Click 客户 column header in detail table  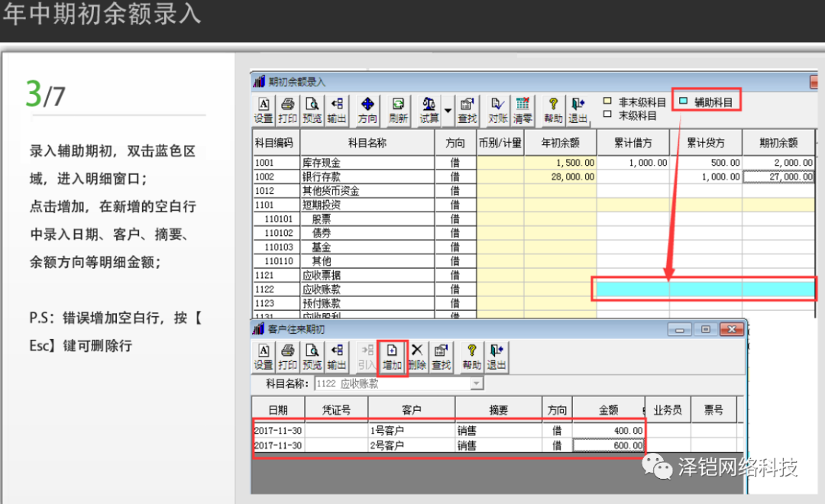pyautogui.click(x=411, y=410)
